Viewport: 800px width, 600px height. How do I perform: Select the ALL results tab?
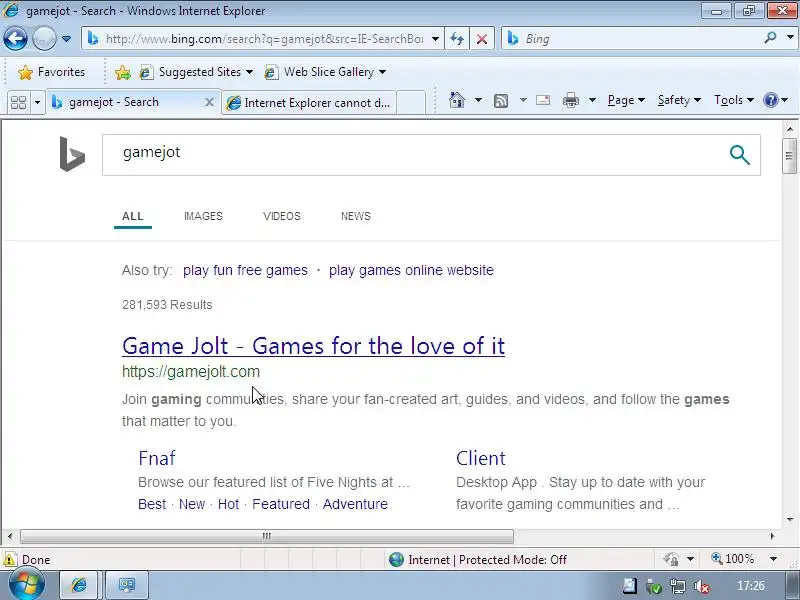133,216
